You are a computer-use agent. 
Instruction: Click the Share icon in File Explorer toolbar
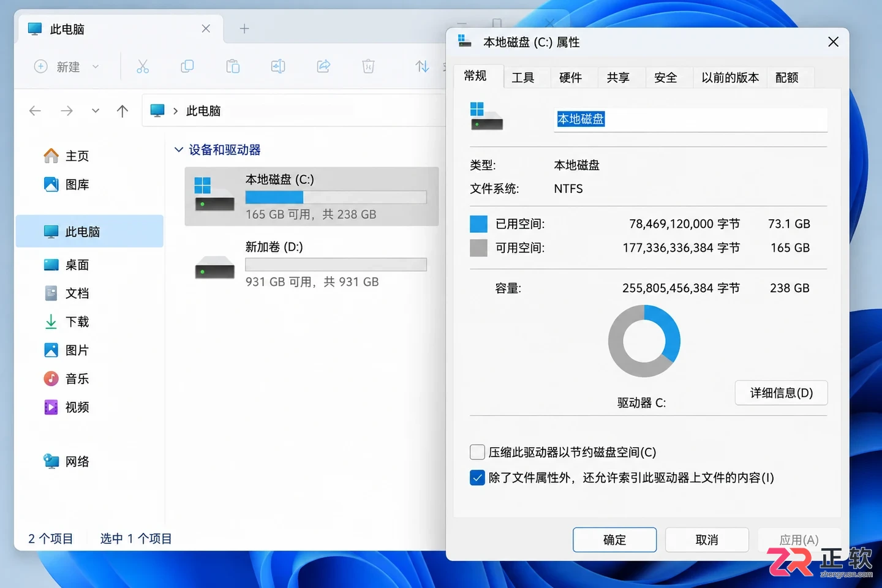tap(323, 66)
